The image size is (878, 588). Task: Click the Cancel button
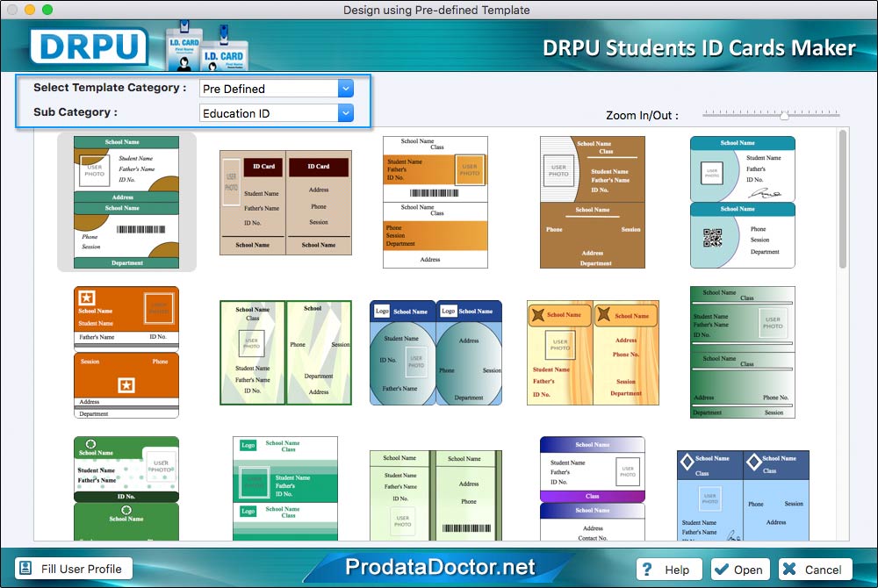point(815,569)
